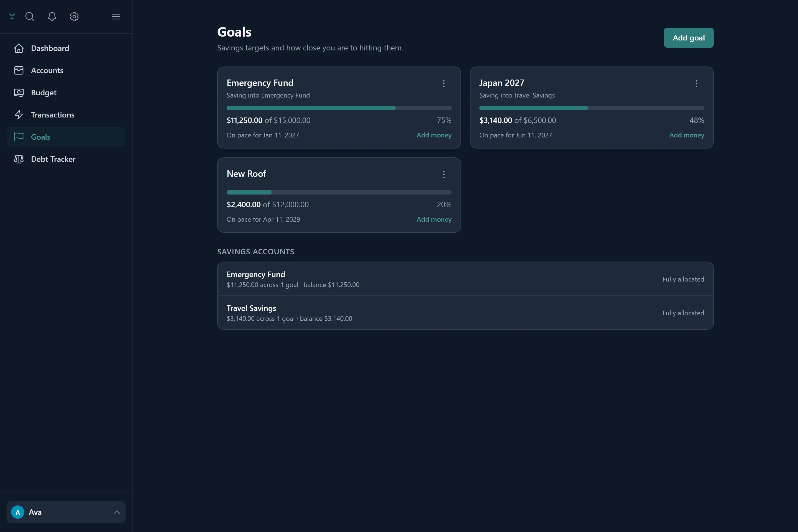
Task: Open notifications bell icon
Action: 52,17
